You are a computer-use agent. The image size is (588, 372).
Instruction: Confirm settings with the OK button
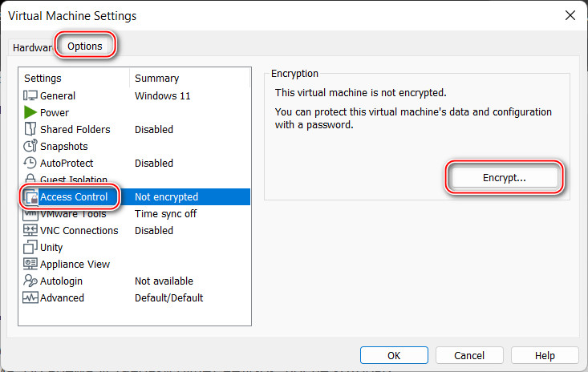tap(394, 355)
